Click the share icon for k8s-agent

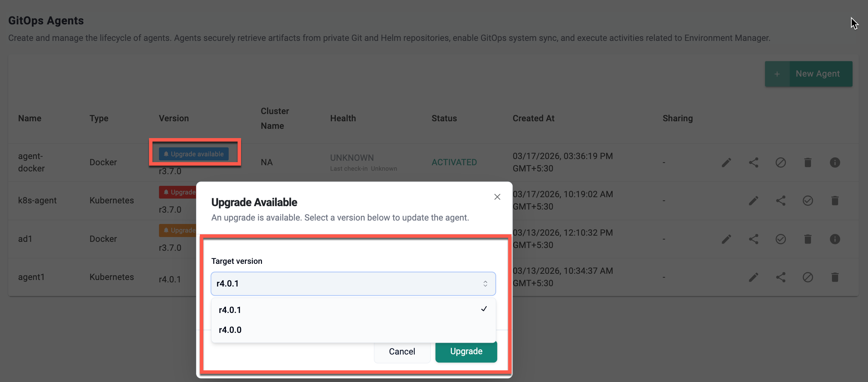pyautogui.click(x=780, y=201)
